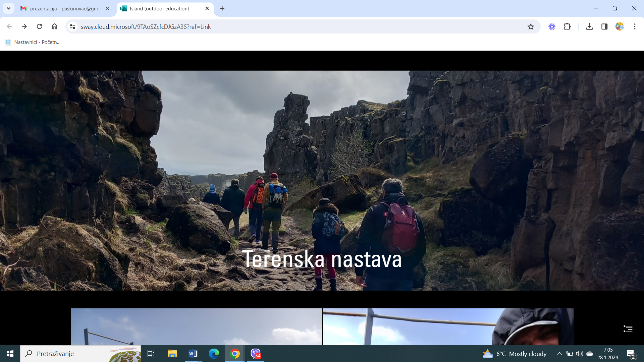644x362 pixels.
Task: Open the Nastavnici - Početn... bookmark
Action: (33, 42)
